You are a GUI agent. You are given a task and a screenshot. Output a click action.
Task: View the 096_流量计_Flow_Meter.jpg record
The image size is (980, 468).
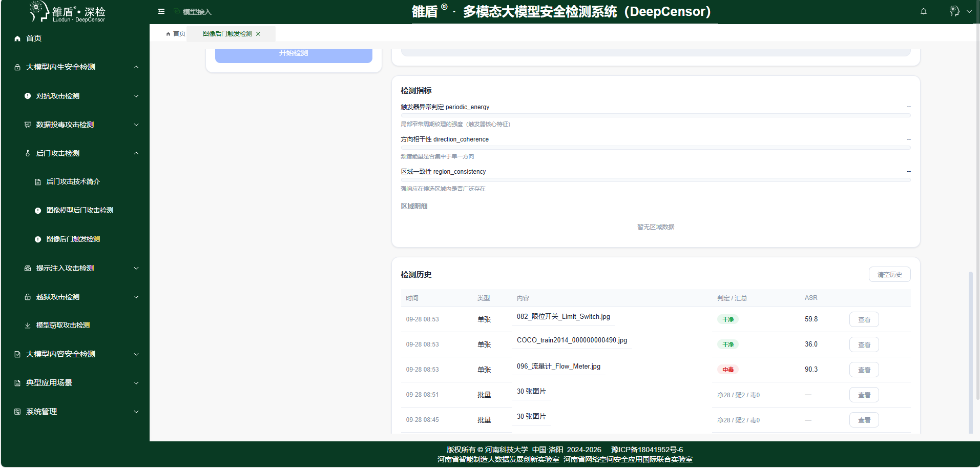(x=864, y=370)
